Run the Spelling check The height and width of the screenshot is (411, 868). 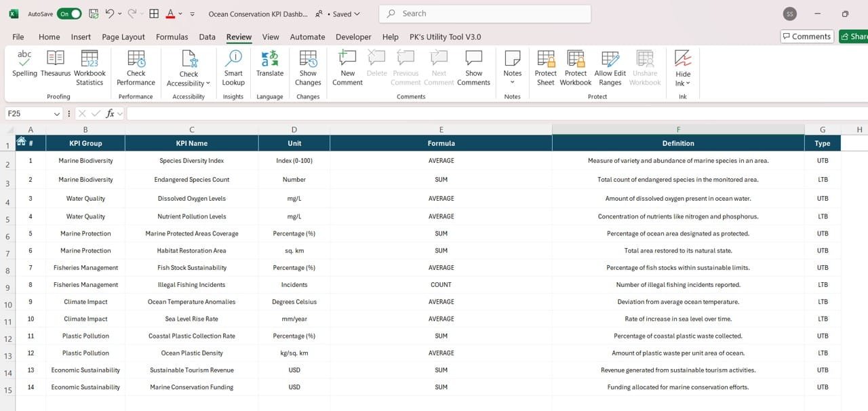click(24, 64)
